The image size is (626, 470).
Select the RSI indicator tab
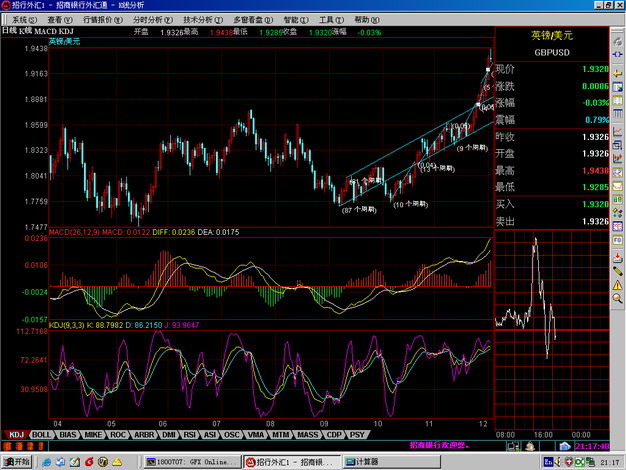[190, 436]
